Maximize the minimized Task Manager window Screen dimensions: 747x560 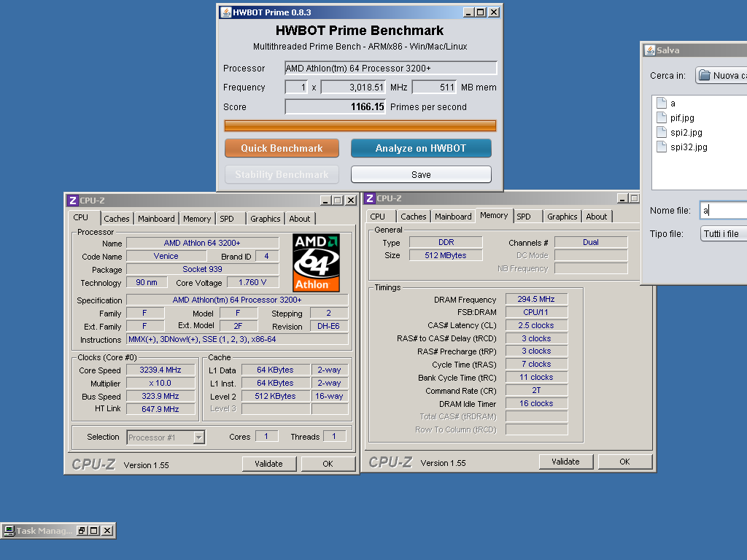pos(94,531)
